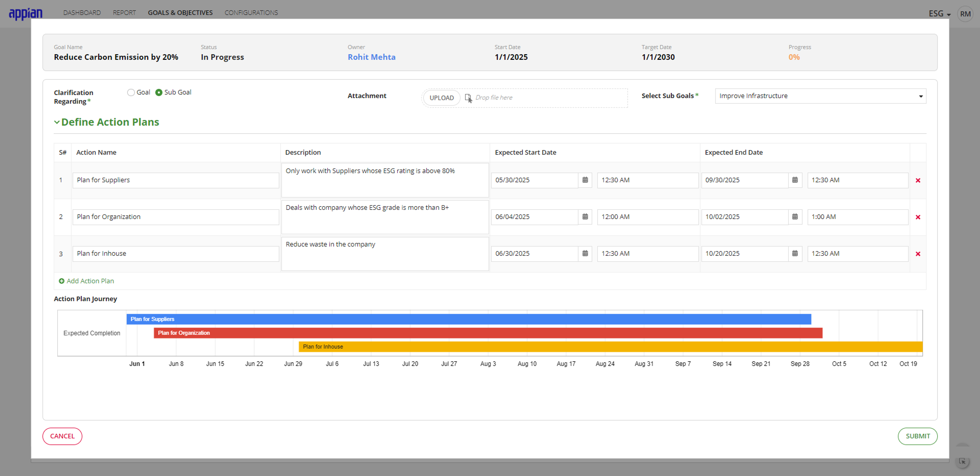The width and height of the screenshot is (980, 476).
Task: Click the Expected Completion chart label
Action: coord(92,333)
